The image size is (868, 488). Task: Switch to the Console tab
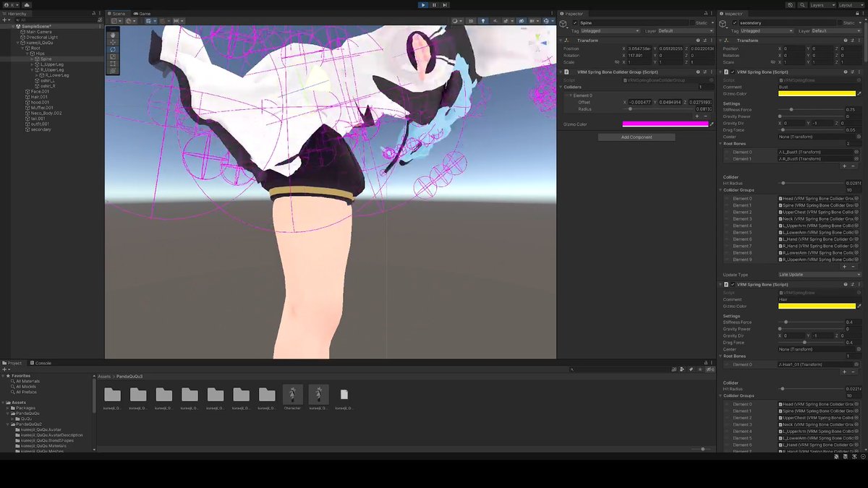tap(42, 363)
